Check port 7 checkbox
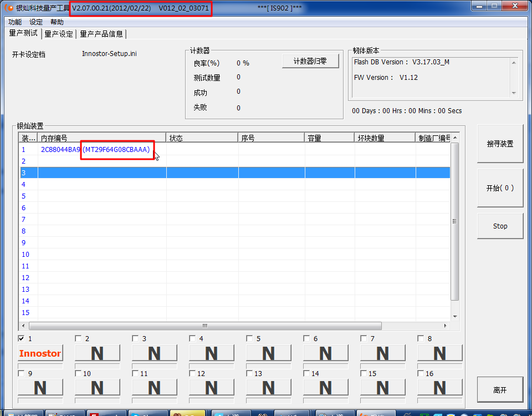Image resolution: width=532 pixels, height=416 pixels. (x=364, y=338)
